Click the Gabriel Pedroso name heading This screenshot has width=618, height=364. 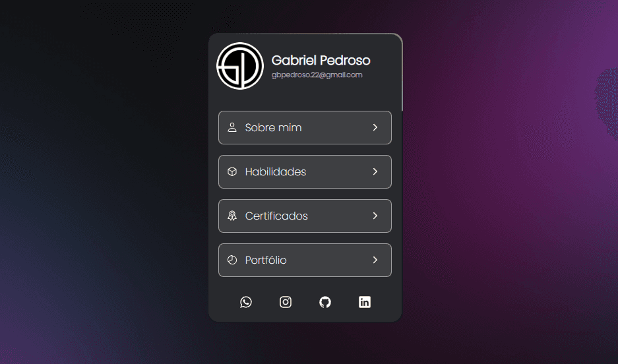[x=321, y=60]
